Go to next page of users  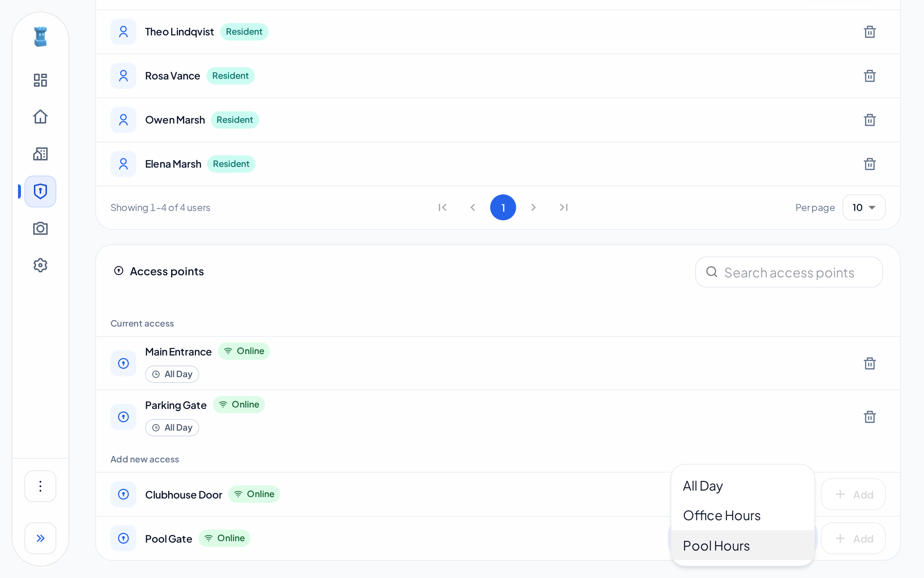[533, 207]
